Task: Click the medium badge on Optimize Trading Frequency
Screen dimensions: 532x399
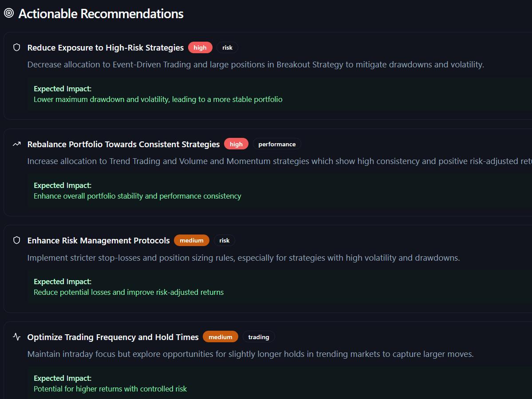Action: [x=221, y=336]
